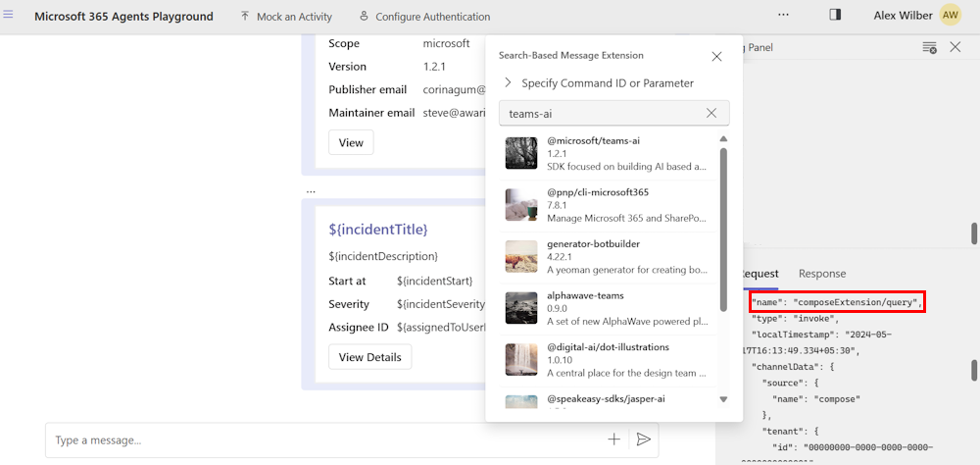
Task: Toggle the side panel layout icon
Action: click(x=835, y=15)
